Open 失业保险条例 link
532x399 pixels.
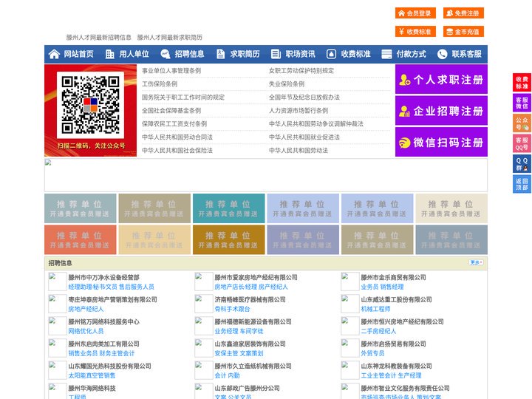tap(287, 83)
